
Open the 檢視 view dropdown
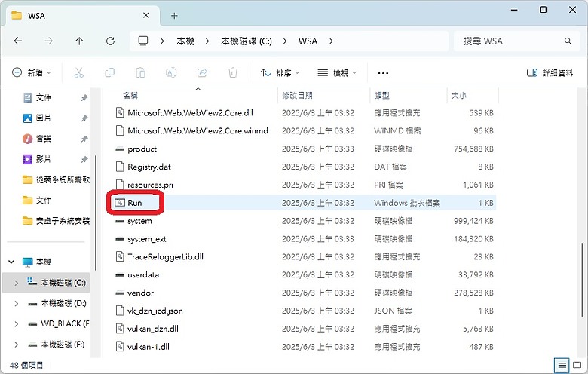(x=337, y=73)
